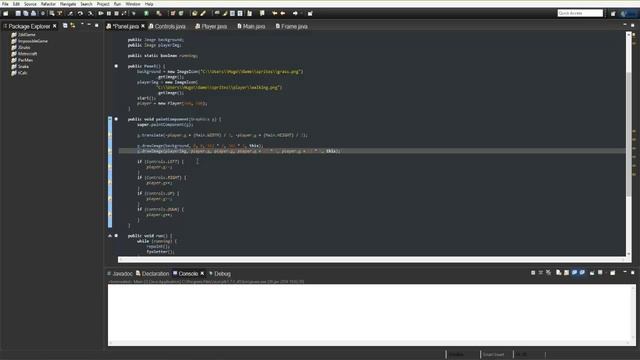Go to last edit location arrow
The width and height of the screenshot is (640, 360).
coord(275,13)
